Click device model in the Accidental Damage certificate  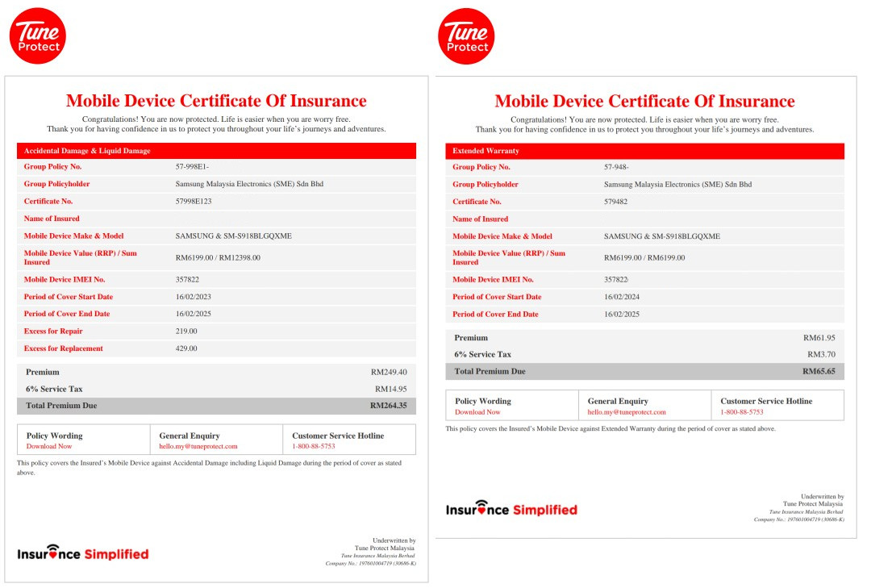pyautogui.click(x=233, y=236)
